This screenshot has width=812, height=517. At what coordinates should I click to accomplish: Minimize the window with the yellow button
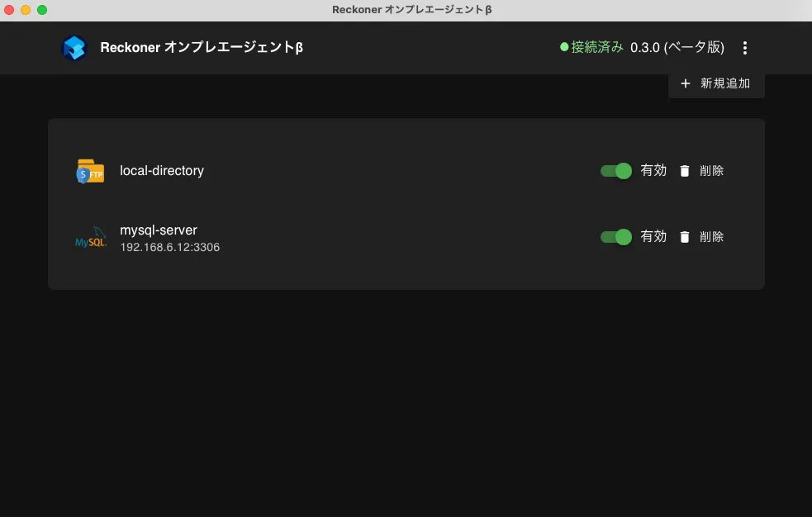pyautogui.click(x=26, y=10)
